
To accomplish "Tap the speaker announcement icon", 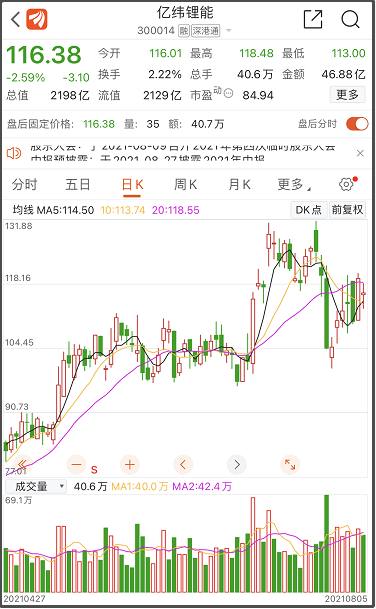I will (x=14, y=153).
